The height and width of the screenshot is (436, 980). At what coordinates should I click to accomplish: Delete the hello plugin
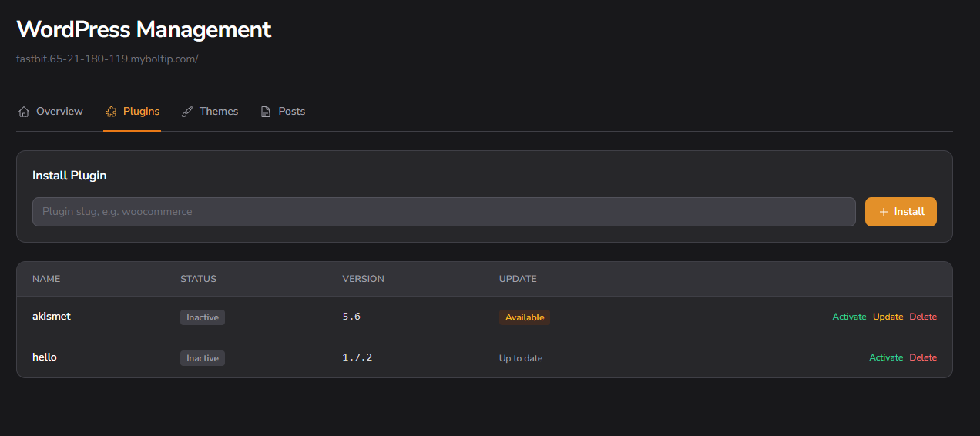pyautogui.click(x=923, y=357)
